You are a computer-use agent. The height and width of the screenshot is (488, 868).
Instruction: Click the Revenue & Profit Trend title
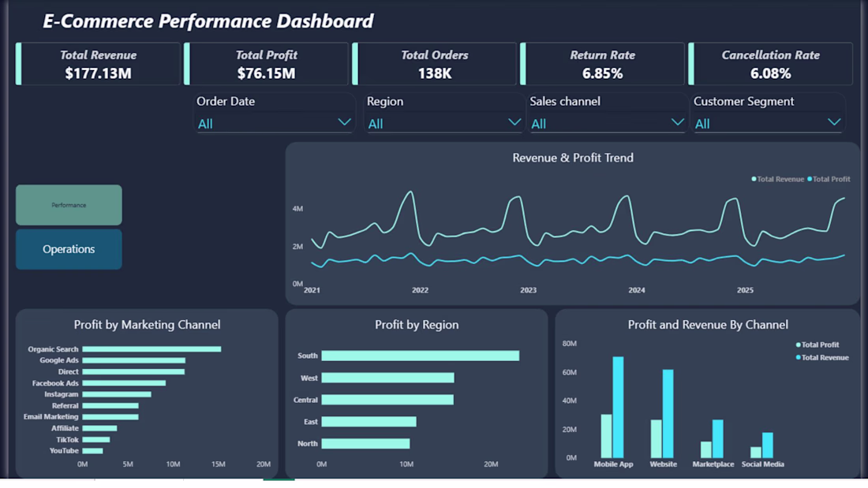pyautogui.click(x=573, y=158)
